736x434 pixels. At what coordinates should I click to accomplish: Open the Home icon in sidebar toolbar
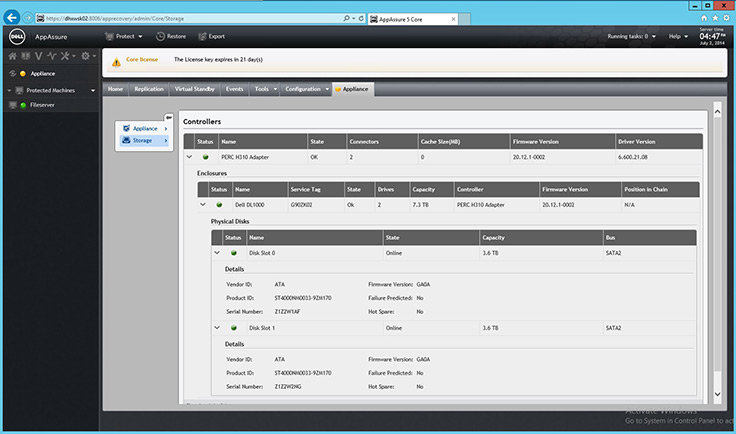12,56
